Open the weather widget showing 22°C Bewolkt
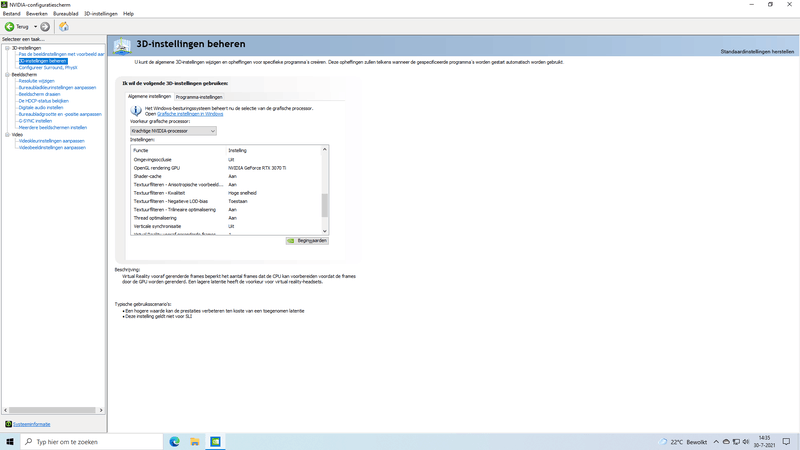800x450 pixels. 683,442
